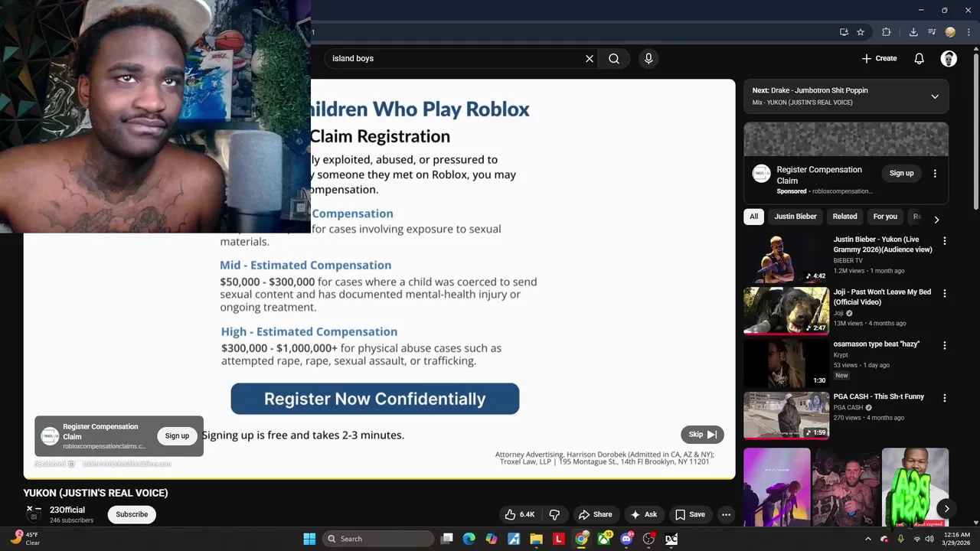Clear the YouTube search box with X
980x551 pixels.
coord(590,58)
